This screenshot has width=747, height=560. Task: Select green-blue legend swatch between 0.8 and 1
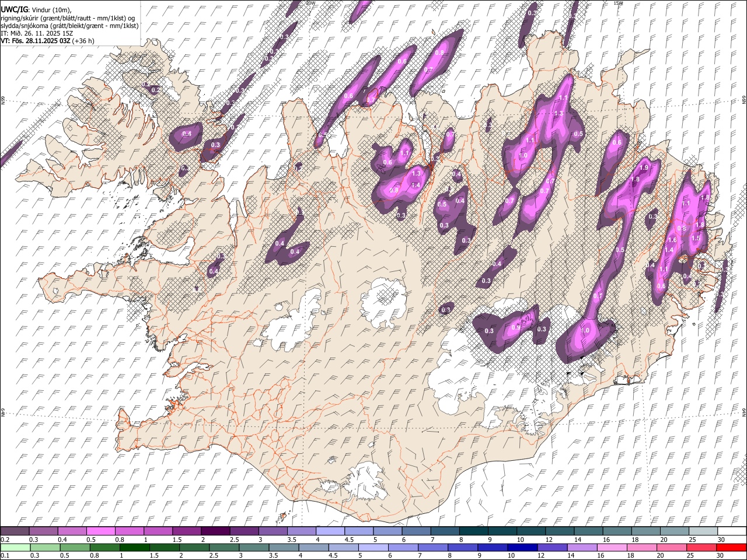click(104, 547)
